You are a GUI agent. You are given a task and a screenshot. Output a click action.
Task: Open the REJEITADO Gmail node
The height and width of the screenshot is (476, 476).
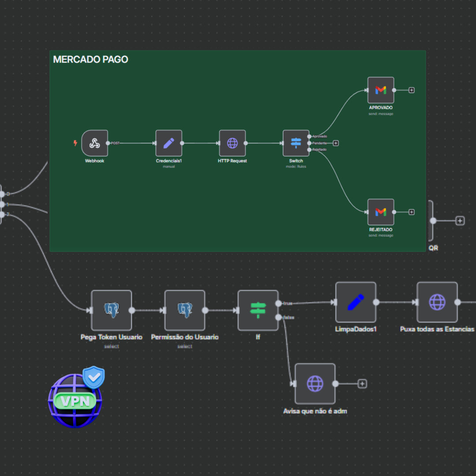coord(381,212)
